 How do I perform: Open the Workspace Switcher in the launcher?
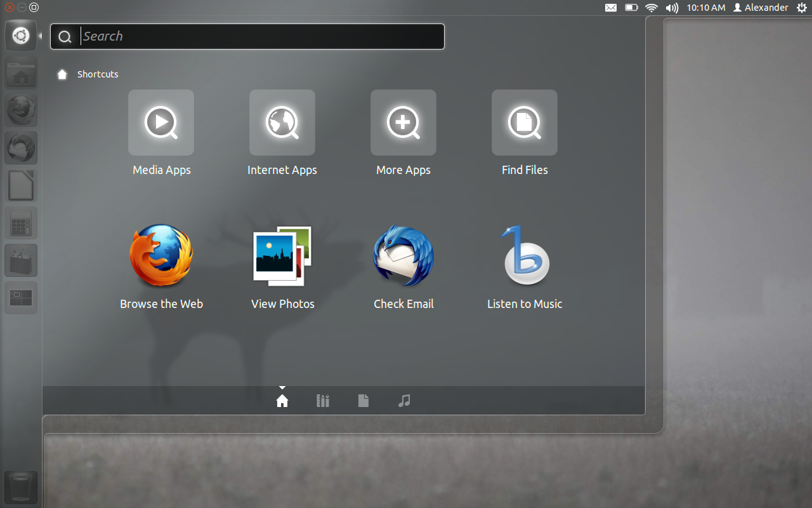pyautogui.click(x=21, y=298)
